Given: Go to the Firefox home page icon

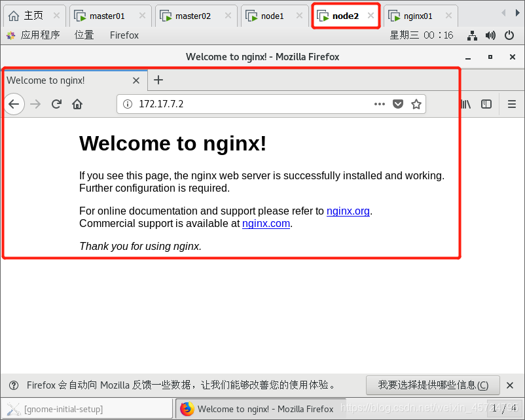Looking at the screenshot, I should coord(77,104).
